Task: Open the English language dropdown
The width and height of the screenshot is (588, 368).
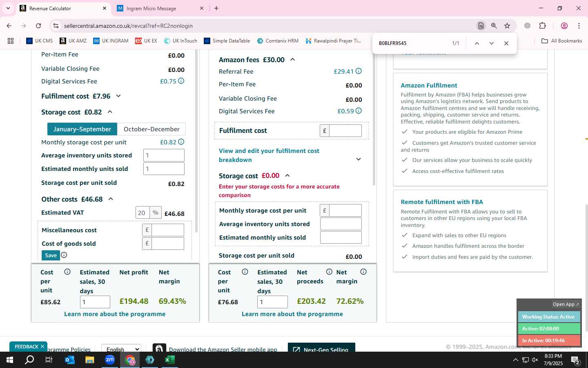Action: 121,348
